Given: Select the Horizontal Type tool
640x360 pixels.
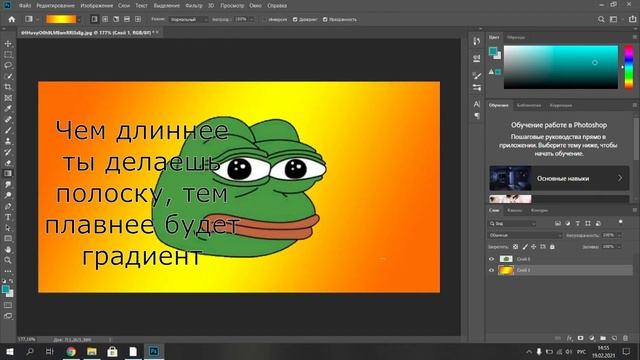Looking at the screenshot, I should pos(8,217).
